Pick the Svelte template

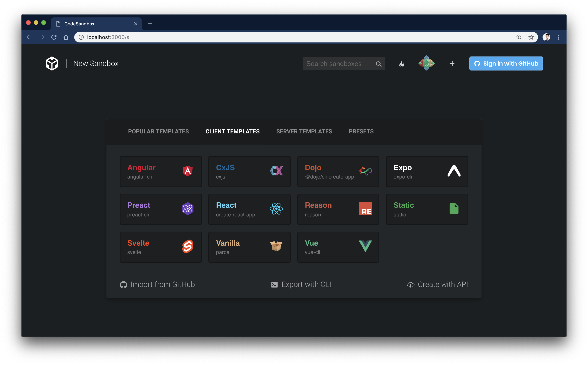(161, 247)
